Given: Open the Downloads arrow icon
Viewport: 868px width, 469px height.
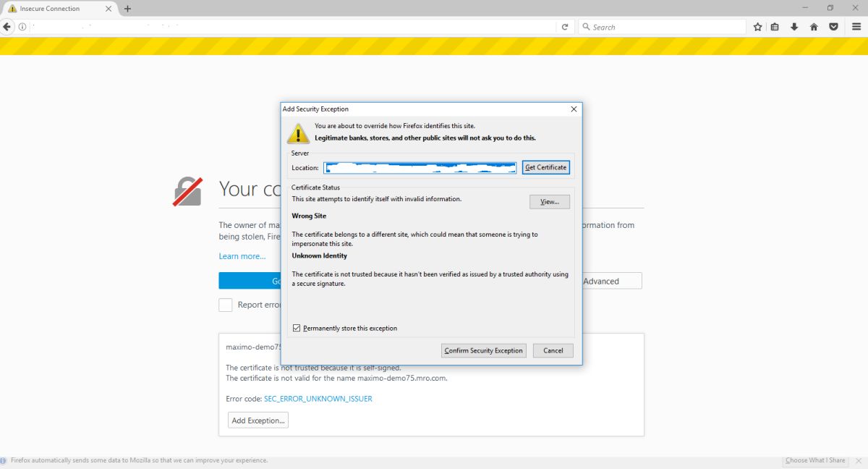Looking at the screenshot, I should (794, 27).
